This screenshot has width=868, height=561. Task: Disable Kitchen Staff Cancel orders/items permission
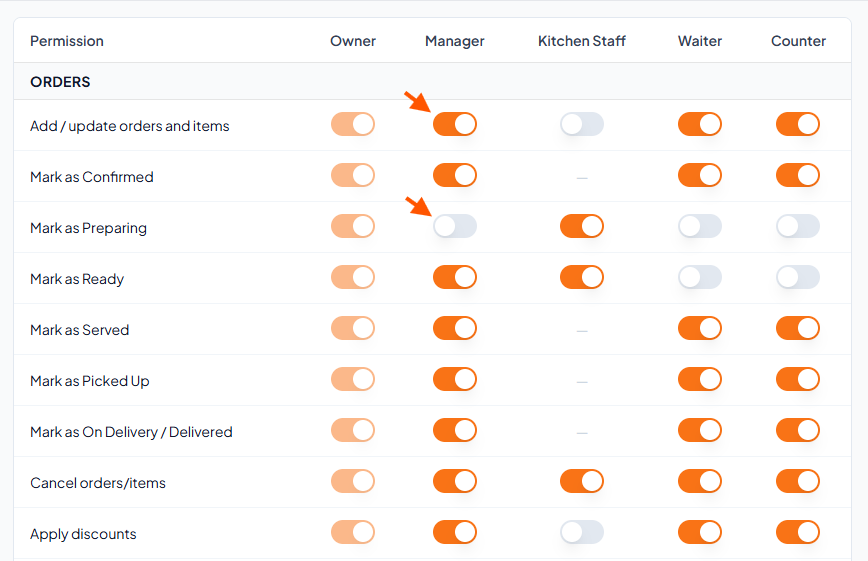point(582,481)
